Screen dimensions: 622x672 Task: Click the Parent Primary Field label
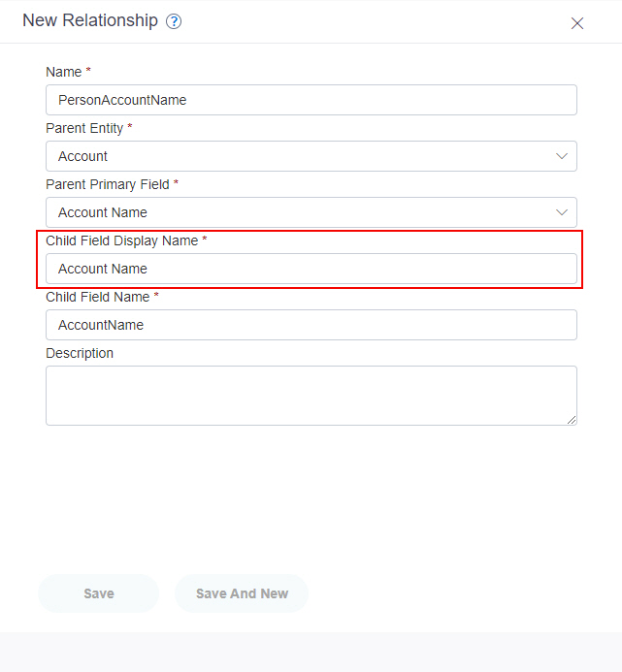(x=108, y=184)
